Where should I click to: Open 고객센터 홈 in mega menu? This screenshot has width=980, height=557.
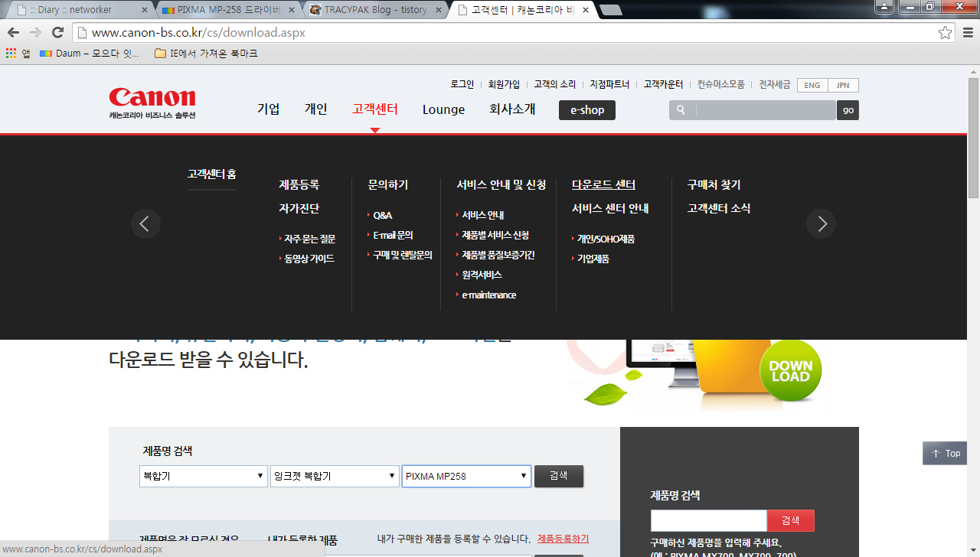click(212, 174)
